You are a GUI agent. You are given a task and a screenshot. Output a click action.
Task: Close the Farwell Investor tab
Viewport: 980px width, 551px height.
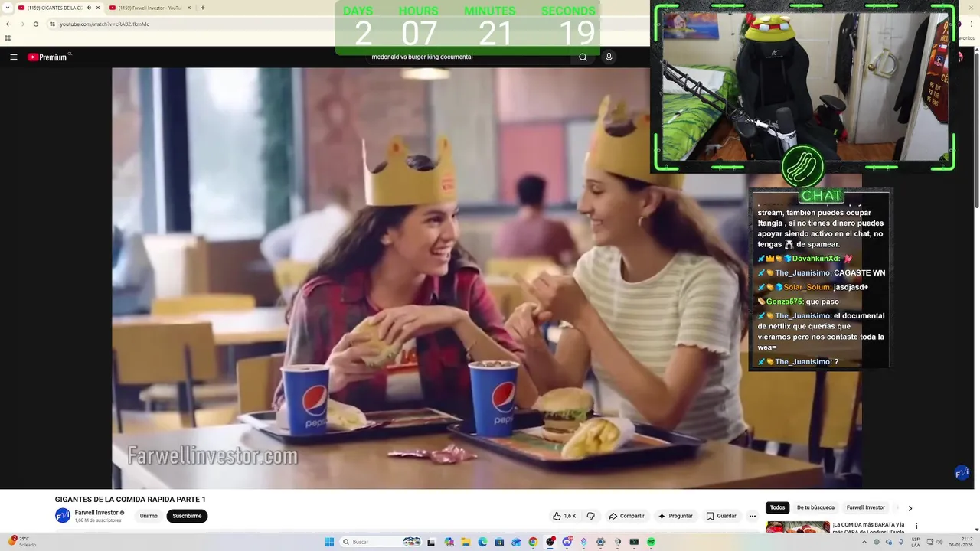tap(190, 8)
